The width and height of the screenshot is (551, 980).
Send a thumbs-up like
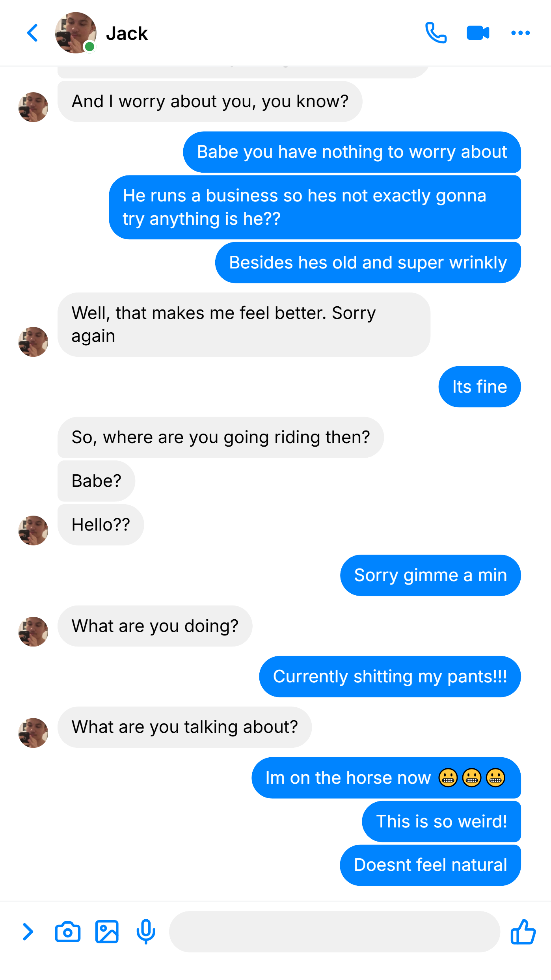pos(523,932)
